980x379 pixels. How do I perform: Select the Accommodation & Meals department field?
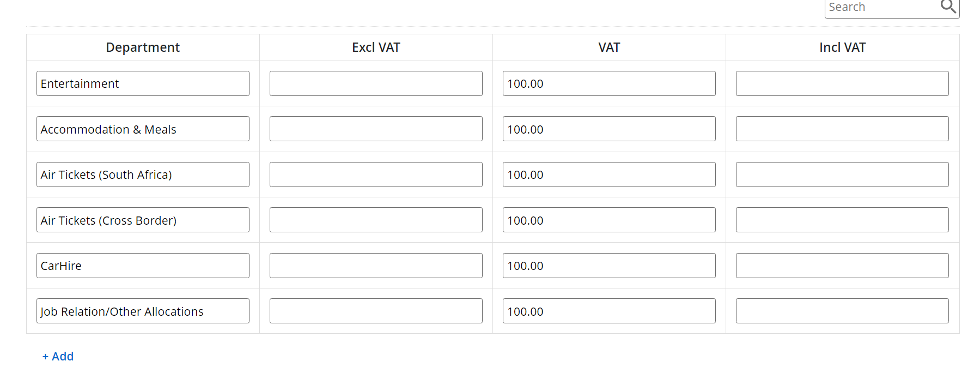tap(143, 129)
